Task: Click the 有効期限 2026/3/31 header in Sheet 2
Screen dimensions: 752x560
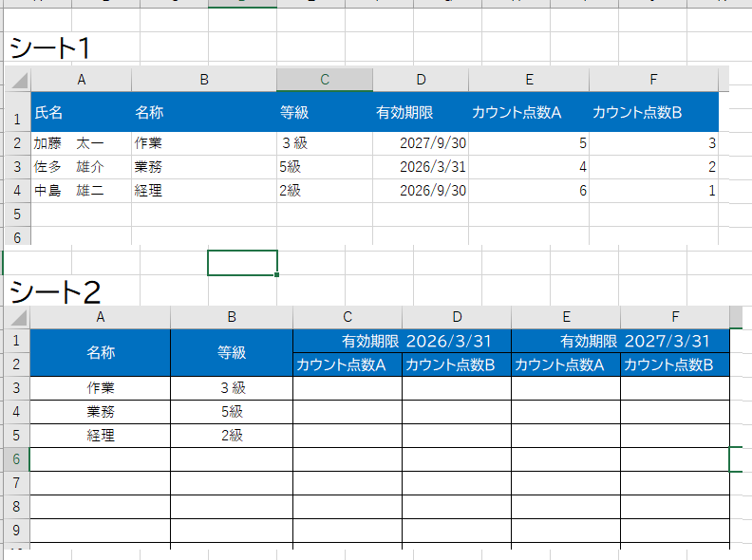Action: point(403,341)
